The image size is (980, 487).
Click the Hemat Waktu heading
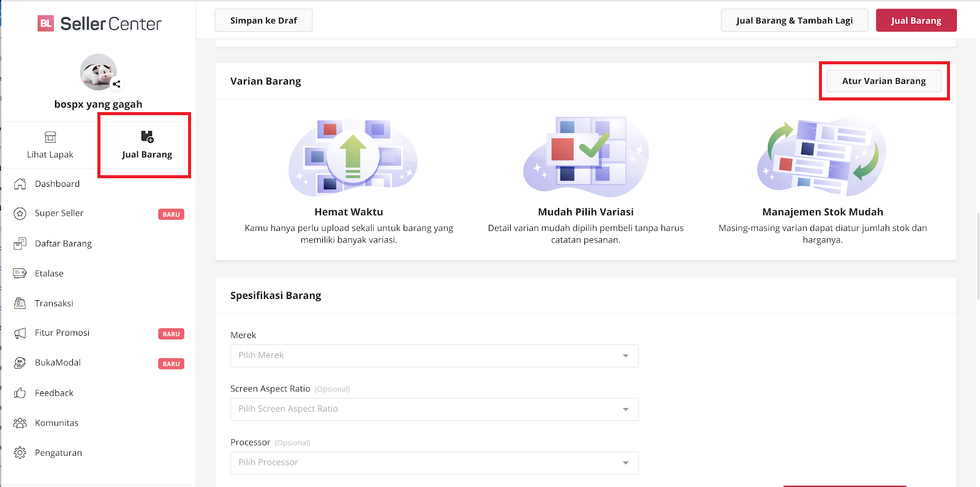[349, 212]
